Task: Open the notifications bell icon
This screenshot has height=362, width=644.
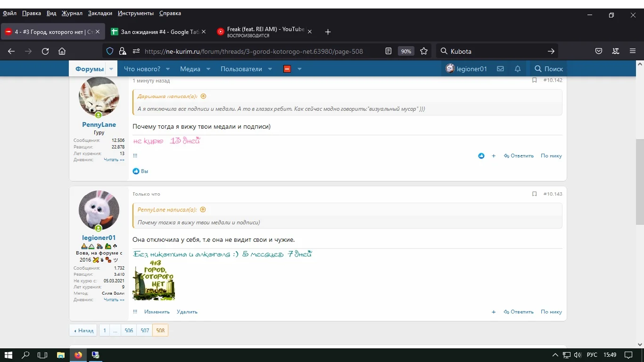Action: tap(517, 68)
